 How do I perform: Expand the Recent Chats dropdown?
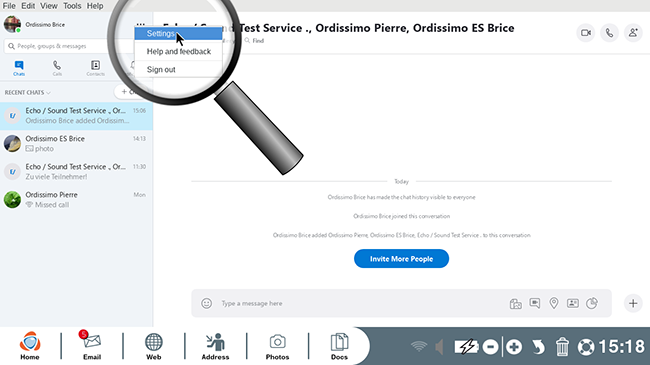click(x=27, y=92)
